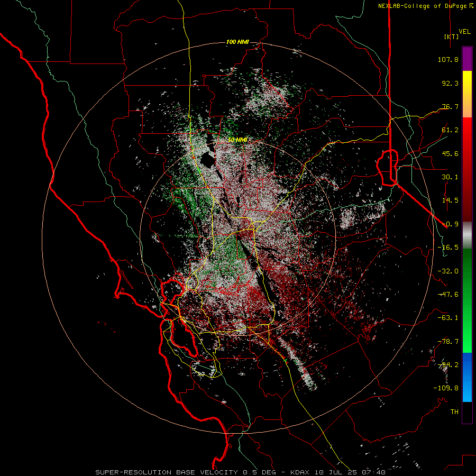The height and width of the screenshot is (476, 476).
Task: Click the -32.0 velocity scale value
Action: [448, 271]
